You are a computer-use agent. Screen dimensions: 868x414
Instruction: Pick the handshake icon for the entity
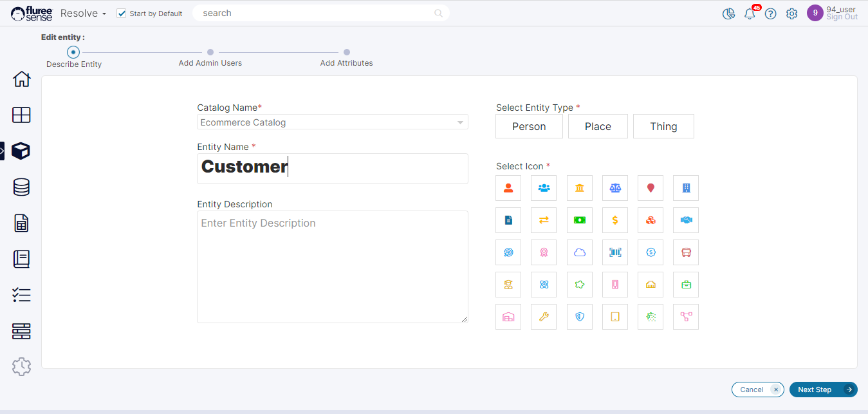pos(686,220)
